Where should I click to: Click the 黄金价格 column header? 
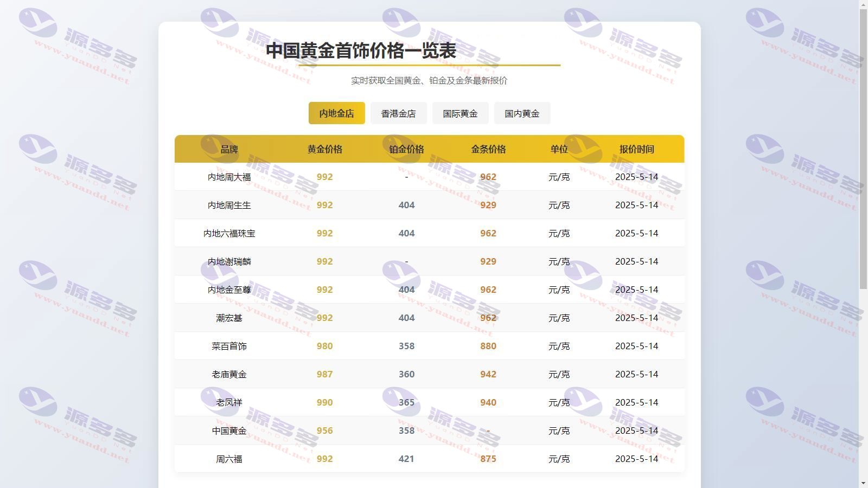tap(324, 149)
